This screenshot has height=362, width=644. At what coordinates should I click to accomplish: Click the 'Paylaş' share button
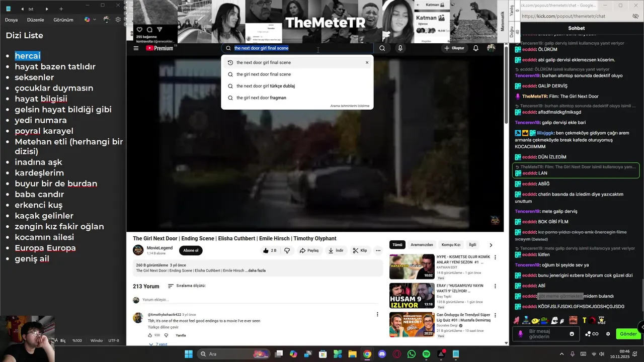click(x=309, y=250)
